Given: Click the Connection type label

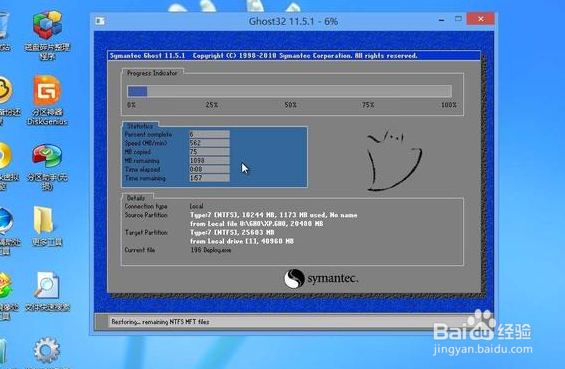Looking at the screenshot, I should [146, 206].
